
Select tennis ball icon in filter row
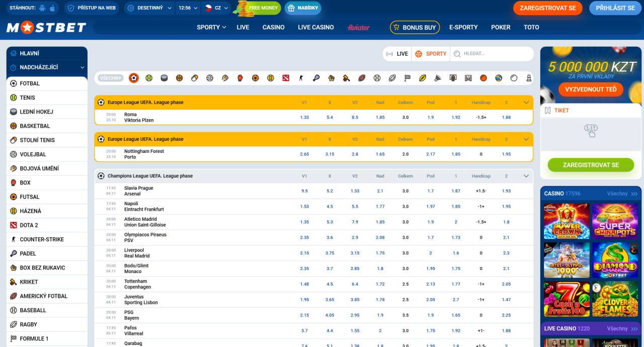[x=149, y=78]
